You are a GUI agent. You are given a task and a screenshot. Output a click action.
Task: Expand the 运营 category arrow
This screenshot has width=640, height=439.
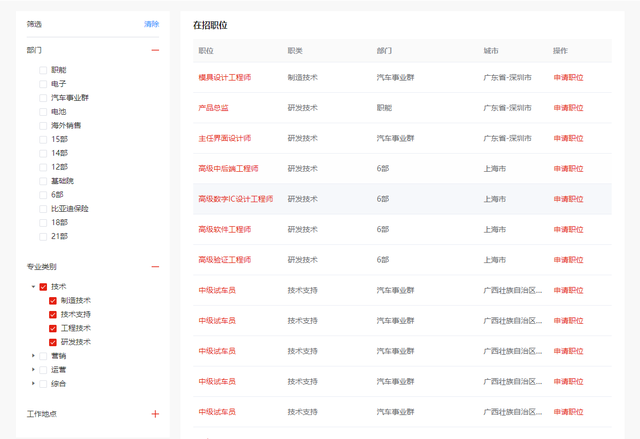[33, 370]
